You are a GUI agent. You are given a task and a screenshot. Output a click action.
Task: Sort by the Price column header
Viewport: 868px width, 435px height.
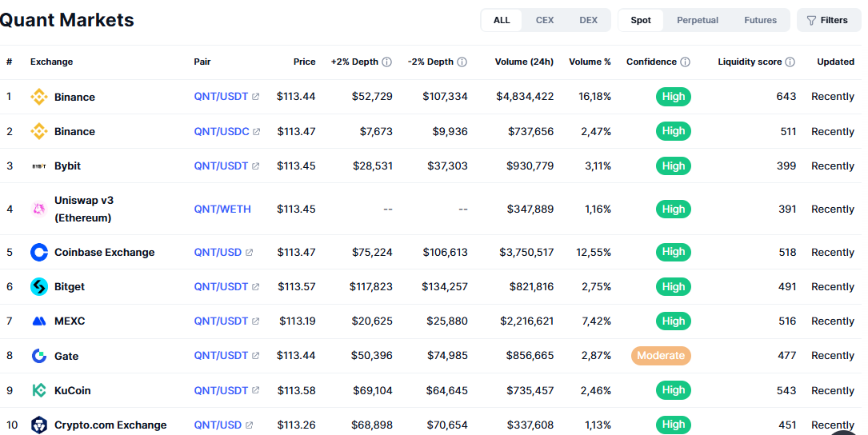305,62
